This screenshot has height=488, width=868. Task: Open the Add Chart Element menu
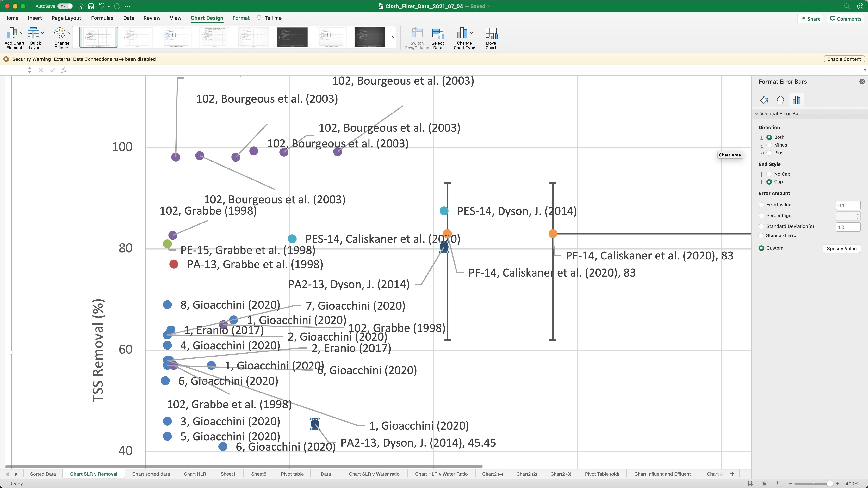[x=14, y=38]
